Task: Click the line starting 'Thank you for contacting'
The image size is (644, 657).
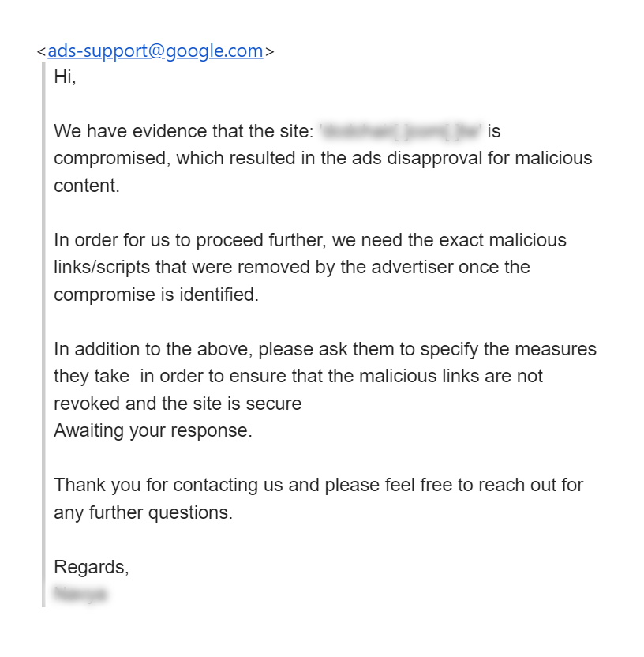Action: click(x=318, y=485)
